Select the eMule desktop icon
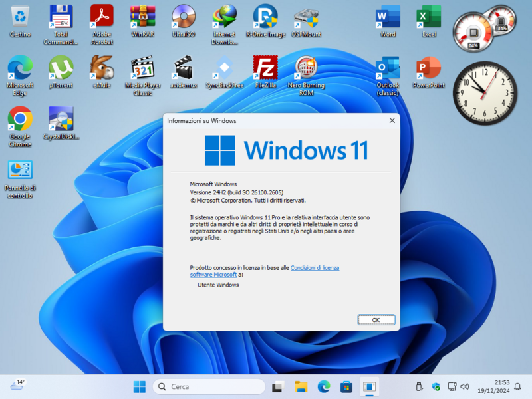532x399 pixels. coord(102,72)
